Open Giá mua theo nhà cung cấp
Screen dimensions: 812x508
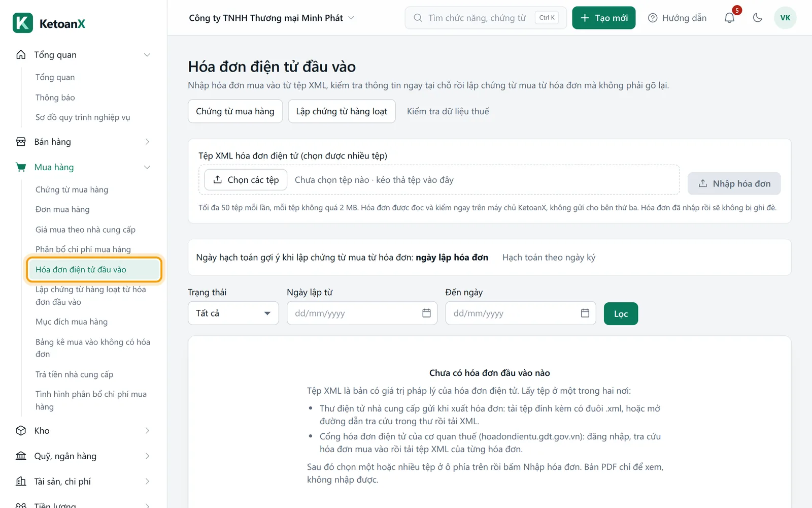click(85, 230)
